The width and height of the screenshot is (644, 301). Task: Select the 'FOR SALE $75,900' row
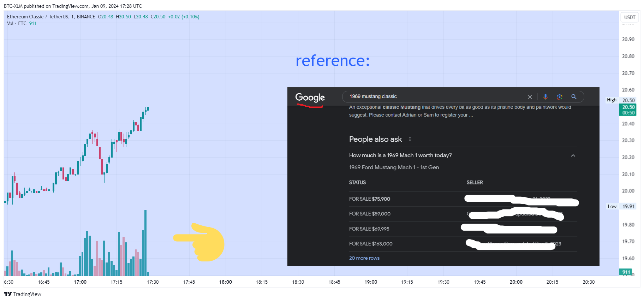click(463, 199)
